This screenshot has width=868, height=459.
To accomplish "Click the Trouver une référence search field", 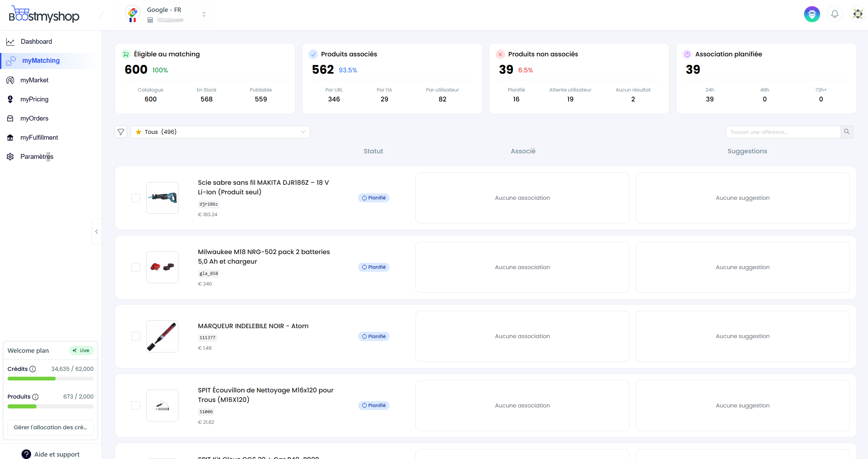I will click(783, 132).
